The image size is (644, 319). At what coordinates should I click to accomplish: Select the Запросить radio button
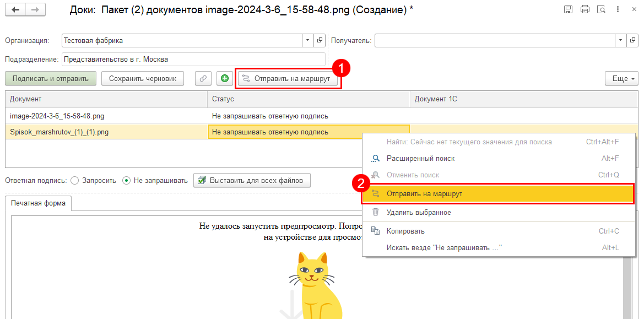pos(75,181)
